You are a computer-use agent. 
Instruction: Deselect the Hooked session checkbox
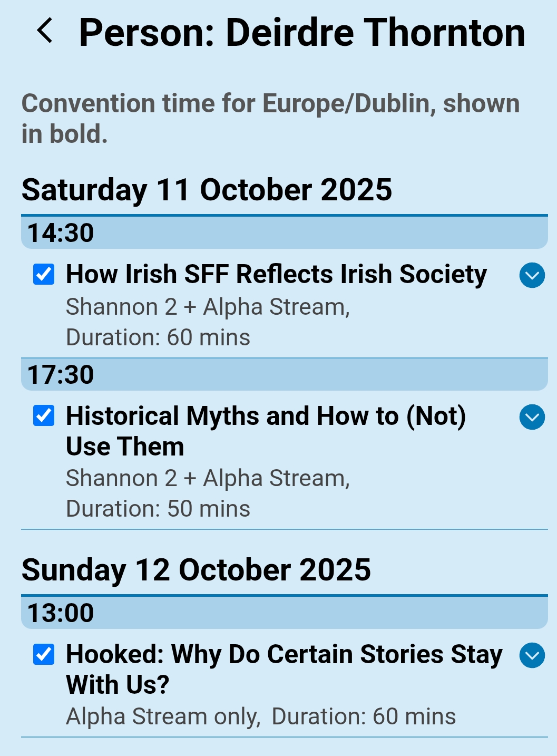point(44,654)
